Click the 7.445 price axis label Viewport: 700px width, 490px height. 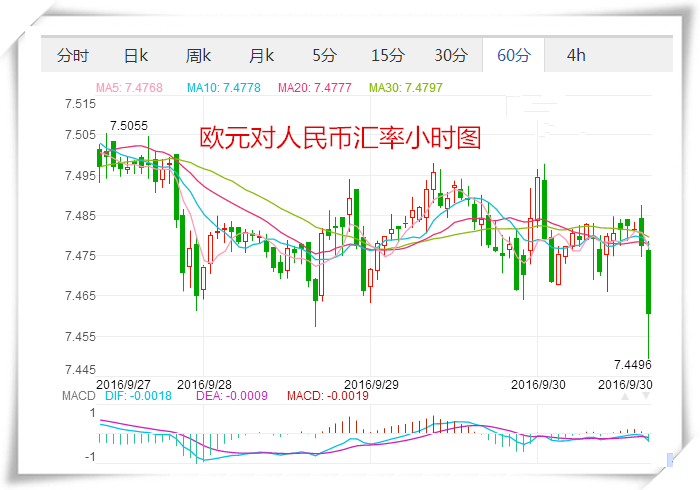(80, 370)
